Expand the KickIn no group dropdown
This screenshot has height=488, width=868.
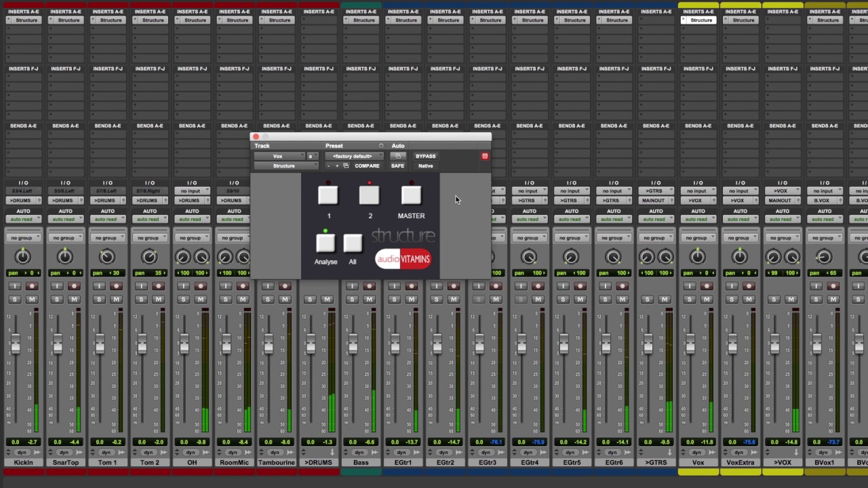pos(22,238)
